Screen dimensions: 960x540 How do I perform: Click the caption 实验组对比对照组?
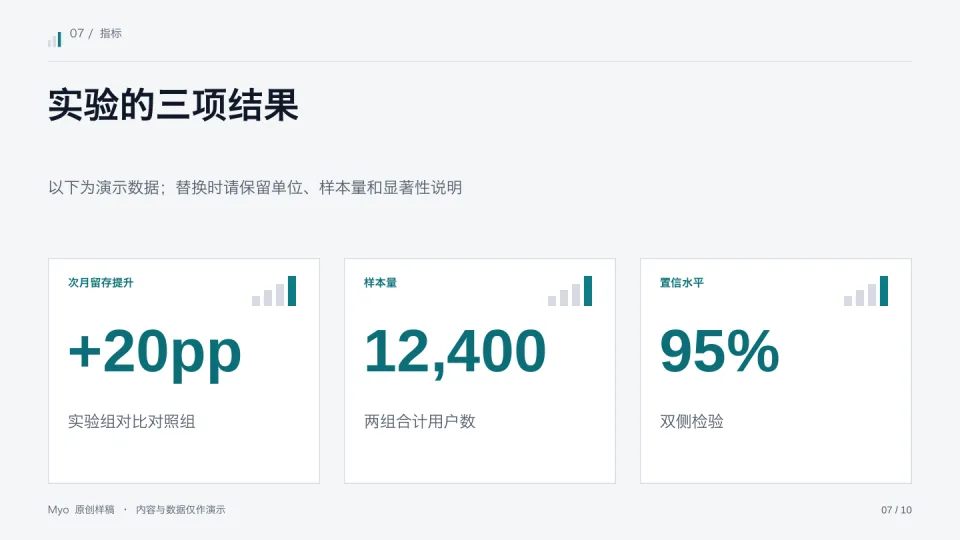pyautogui.click(x=131, y=421)
